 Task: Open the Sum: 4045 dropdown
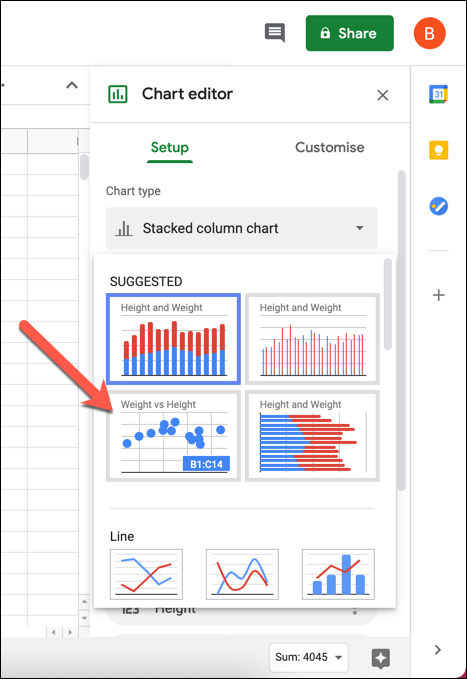pos(308,657)
